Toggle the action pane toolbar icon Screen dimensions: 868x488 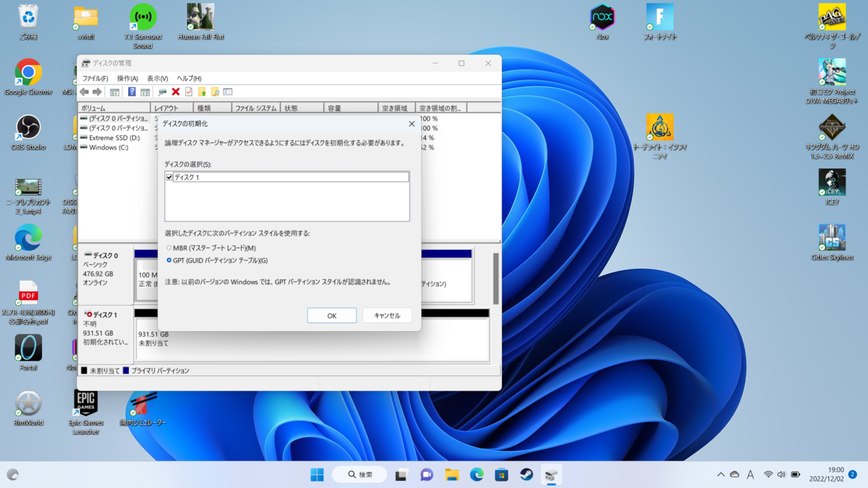[145, 92]
